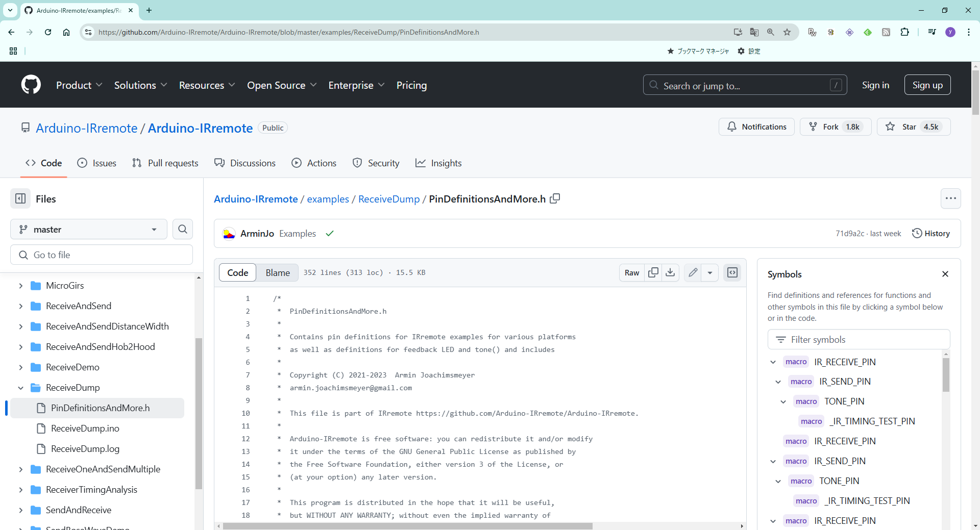Image resolution: width=980 pixels, height=530 pixels.
Task: Open the History link
Action: [931, 233]
